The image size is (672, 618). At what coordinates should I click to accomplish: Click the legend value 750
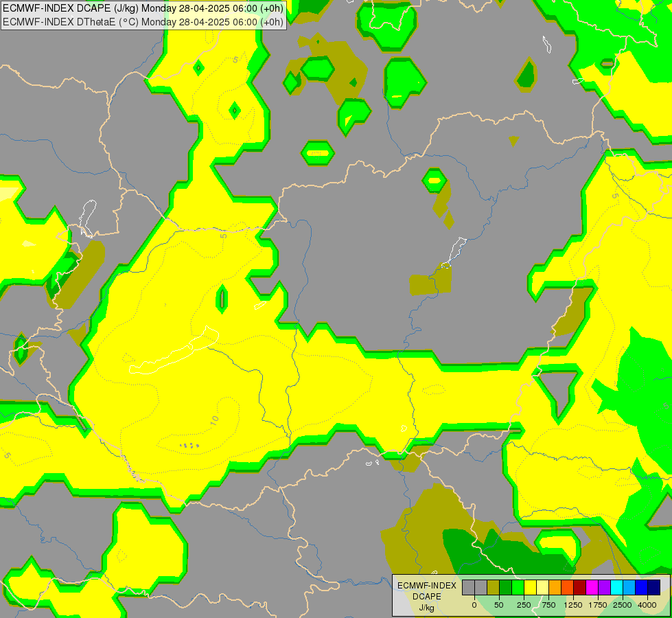point(548,605)
